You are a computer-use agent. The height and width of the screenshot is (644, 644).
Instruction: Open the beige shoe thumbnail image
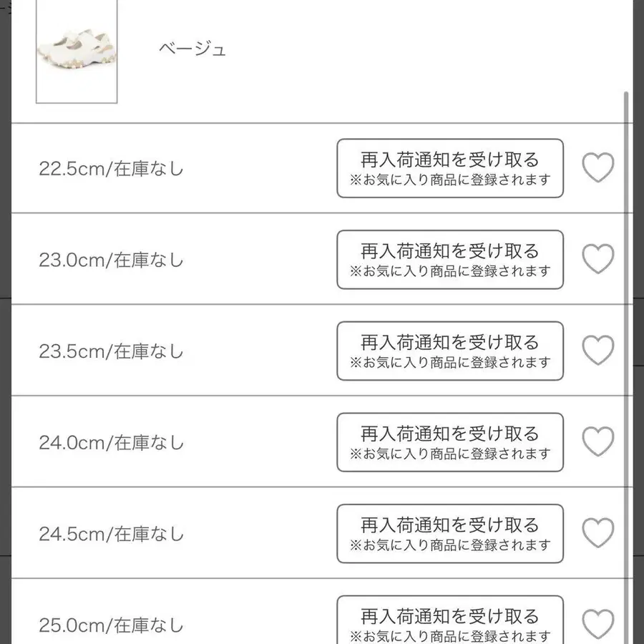point(77,52)
